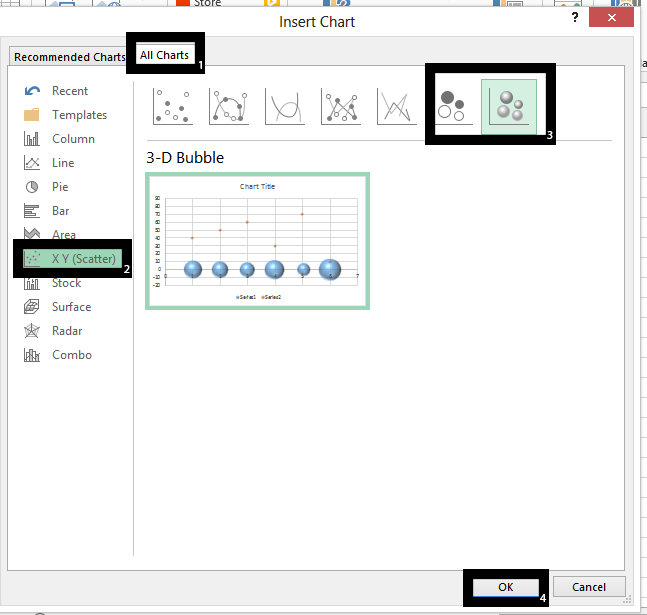This screenshot has width=647, height=615.
Task: Open the Recent chart category
Action: 57,91
